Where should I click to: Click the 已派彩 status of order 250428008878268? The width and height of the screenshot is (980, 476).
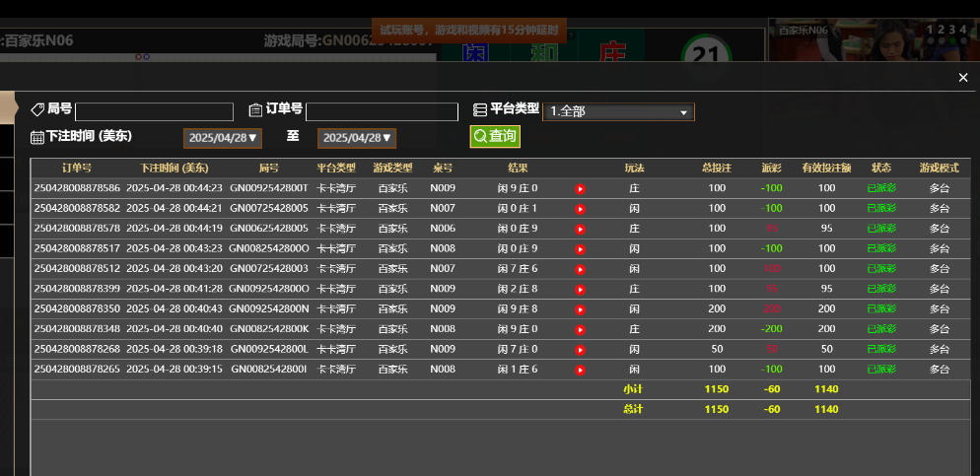[x=880, y=350]
